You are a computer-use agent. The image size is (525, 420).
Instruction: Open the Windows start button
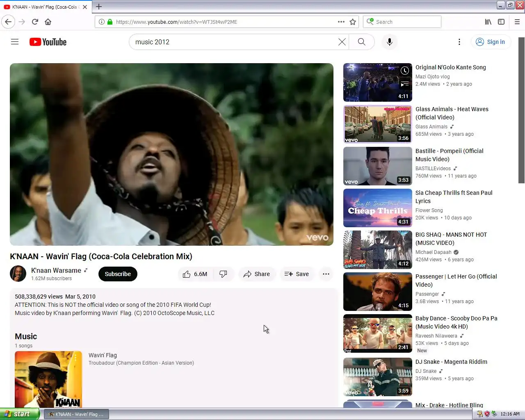point(20,414)
